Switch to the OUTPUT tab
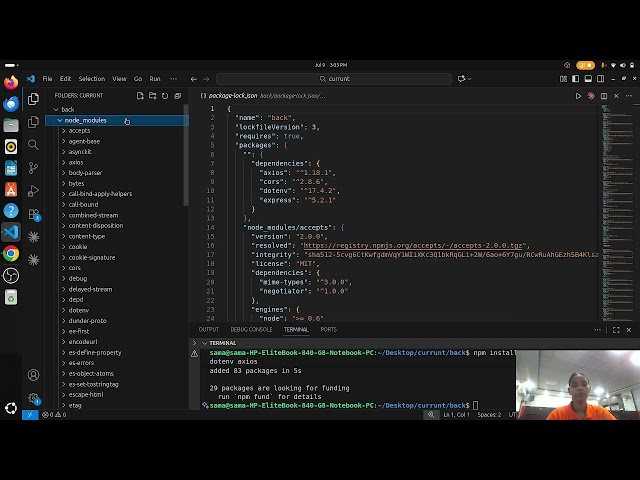Screen dimensions: 640x480 pos(209,330)
